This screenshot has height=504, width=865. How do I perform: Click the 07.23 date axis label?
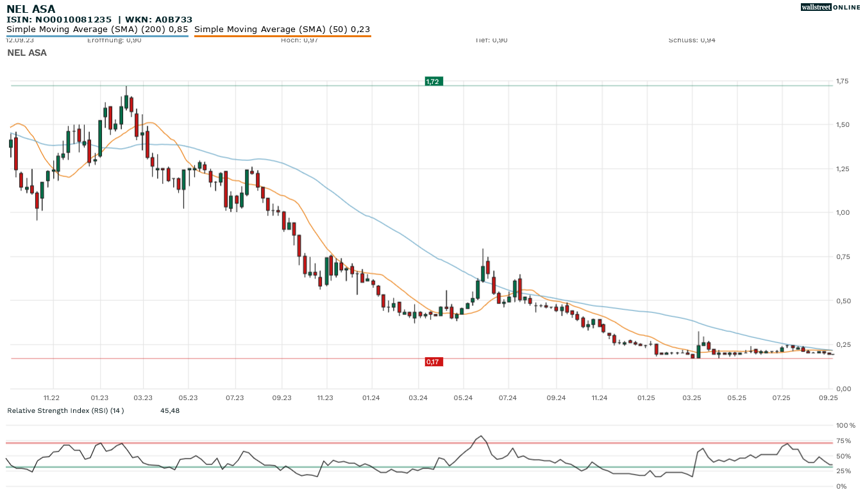[235, 398]
